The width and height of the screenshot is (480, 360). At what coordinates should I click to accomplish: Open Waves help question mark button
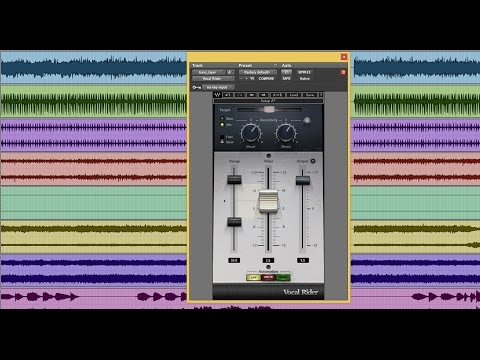[x=321, y=95]
